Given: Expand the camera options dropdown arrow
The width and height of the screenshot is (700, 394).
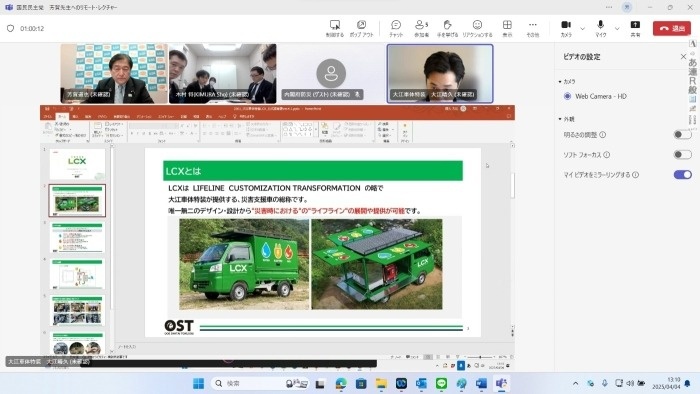Looking at the screenshot, I should click(583, 29).
